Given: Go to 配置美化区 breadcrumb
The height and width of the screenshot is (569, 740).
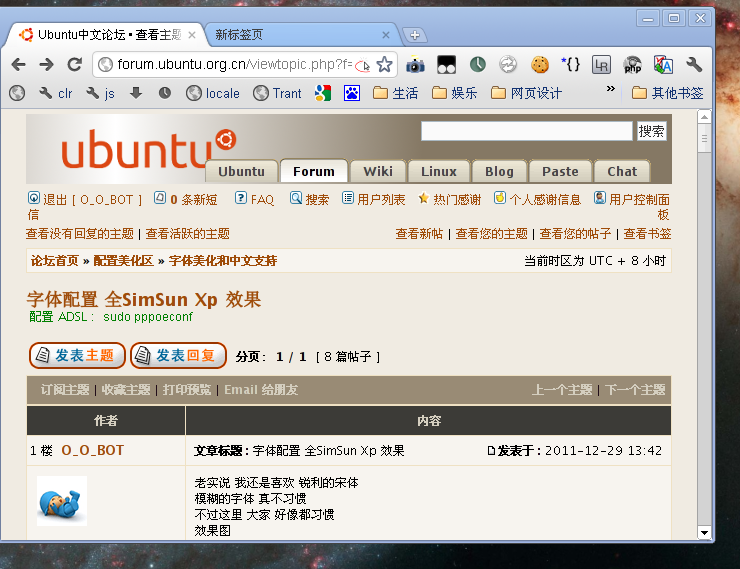Looking at the screenshot, I should 124,260.
